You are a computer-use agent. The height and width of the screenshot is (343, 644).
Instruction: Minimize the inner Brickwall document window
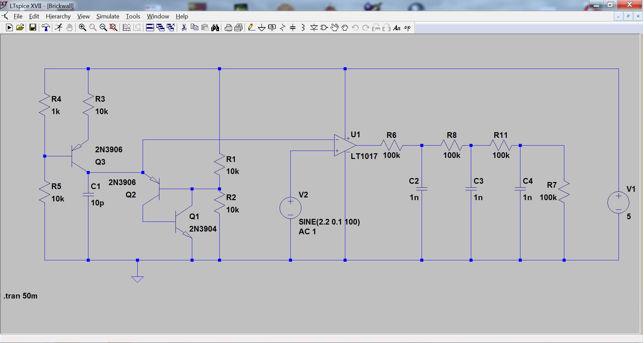[618, 16]
